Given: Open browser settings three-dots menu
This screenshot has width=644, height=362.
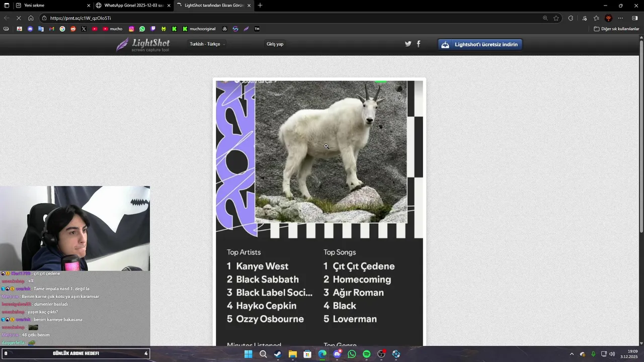Looking at the screenshot, I should click(x=620, y=18).
